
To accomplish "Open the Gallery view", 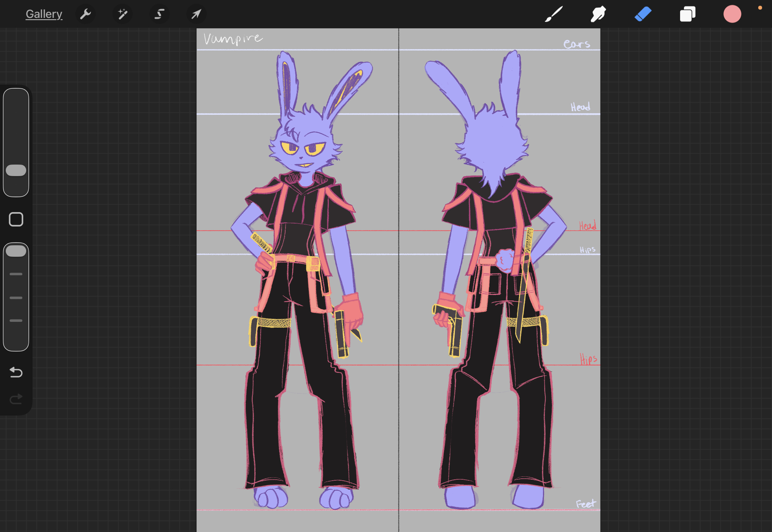I will pyautogui.click(x=44, y=14).
